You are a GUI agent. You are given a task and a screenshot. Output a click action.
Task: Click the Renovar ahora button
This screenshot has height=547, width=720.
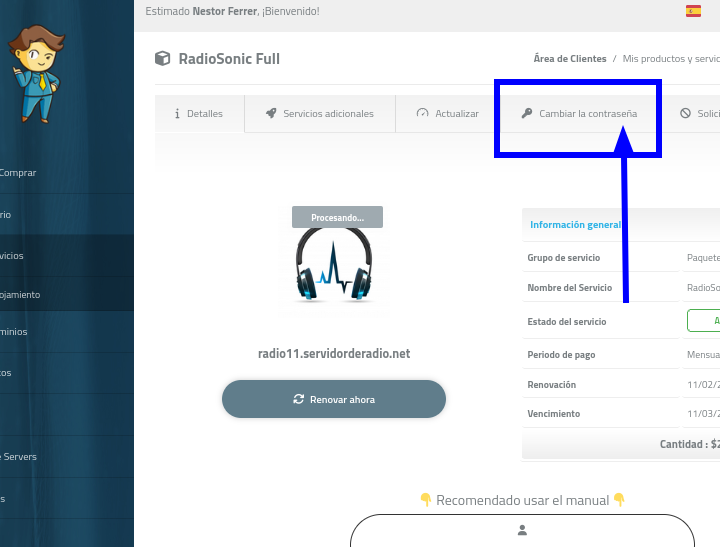point(334,399)
